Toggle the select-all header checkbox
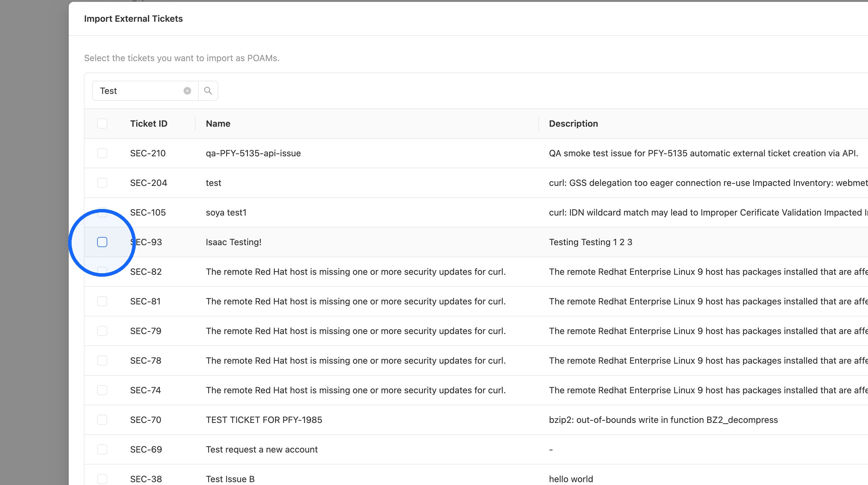The image size is (868, 485). pos(102,124)
